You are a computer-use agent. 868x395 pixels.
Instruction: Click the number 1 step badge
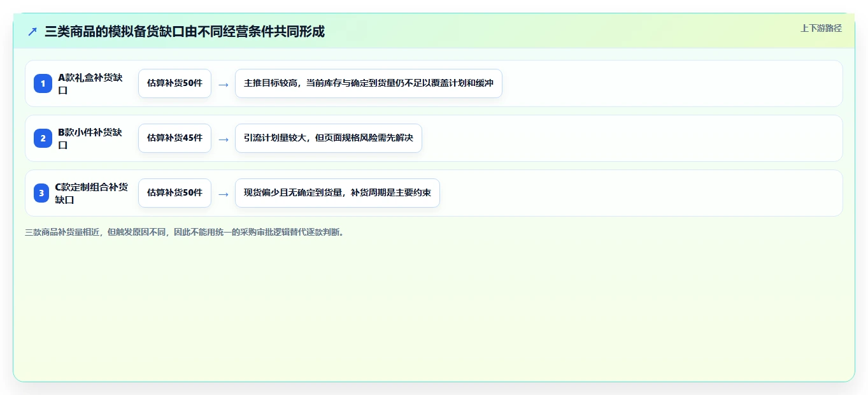coord(43,83)
